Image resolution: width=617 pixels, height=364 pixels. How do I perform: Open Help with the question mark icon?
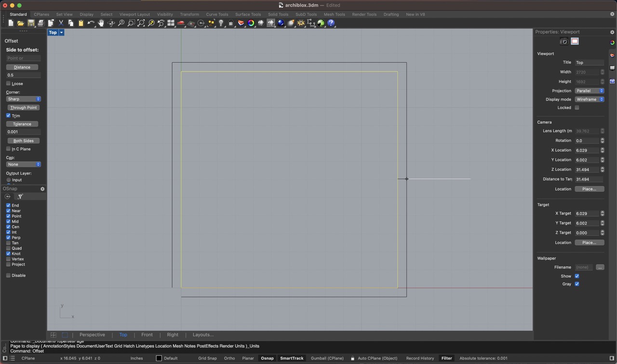[331, 23]
